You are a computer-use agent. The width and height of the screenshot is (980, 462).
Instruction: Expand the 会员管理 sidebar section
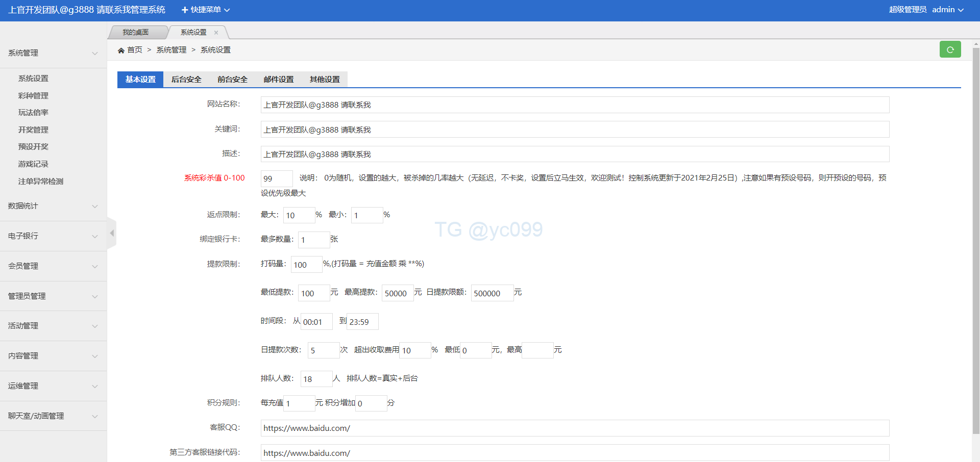click(53, 266)
